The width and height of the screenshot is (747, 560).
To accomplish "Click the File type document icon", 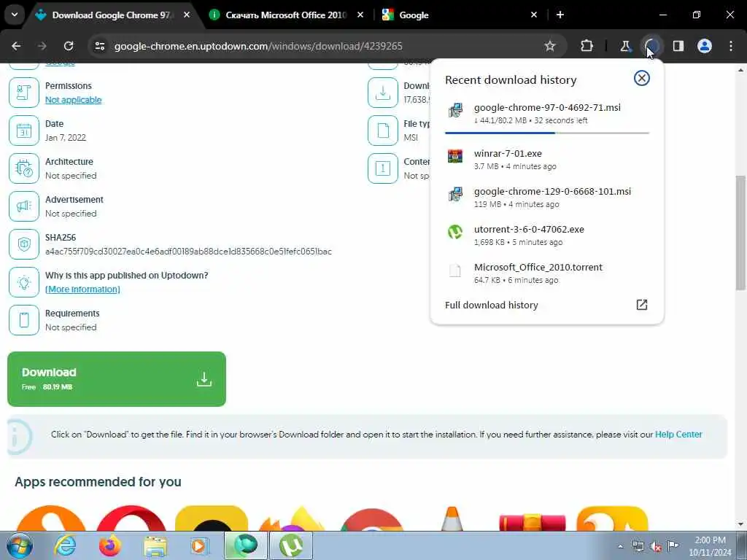I will click(382, 131).
